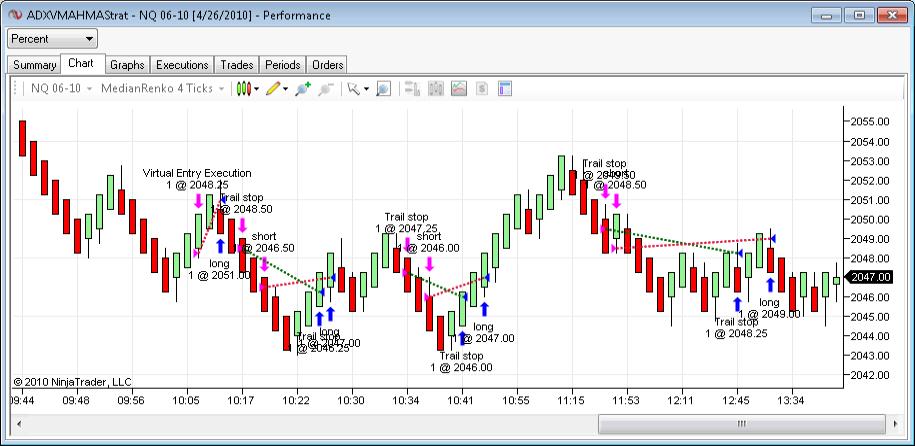Open the chart properties window icon
915x446 pixels.
[x=505, y=89]
